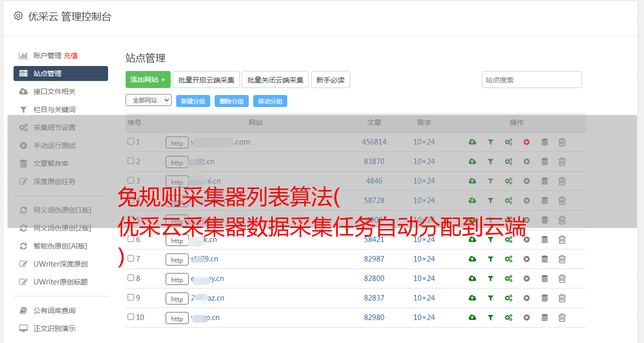The image size is (644, 343).
Task: Click play icon in row 8
Action: click(x=526, y=278)
